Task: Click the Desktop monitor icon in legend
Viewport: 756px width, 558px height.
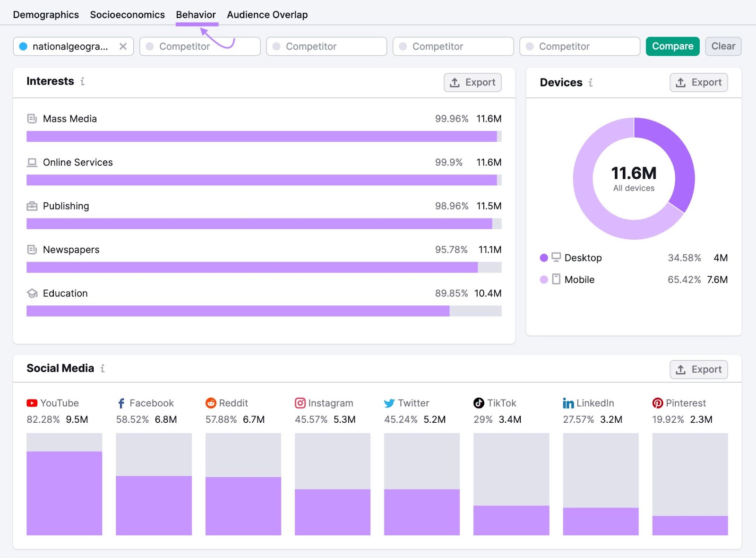Action: [x=556, y=257]
